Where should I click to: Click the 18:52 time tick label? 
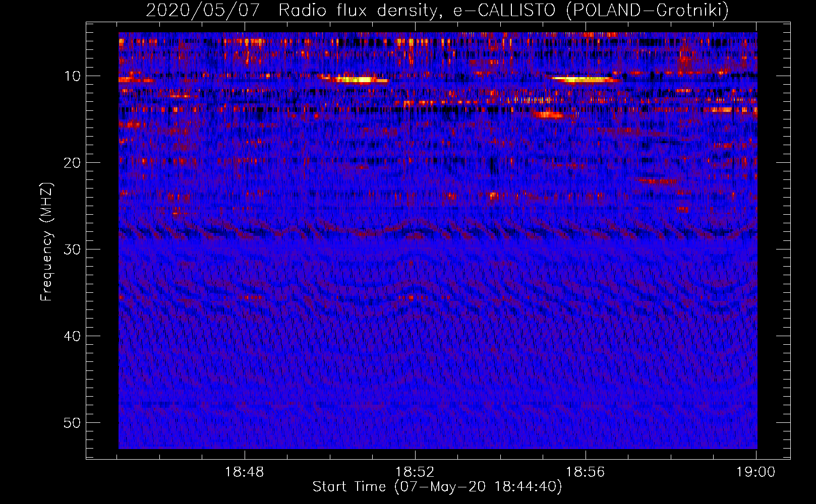pyautogui.click(x=415, y=472)
